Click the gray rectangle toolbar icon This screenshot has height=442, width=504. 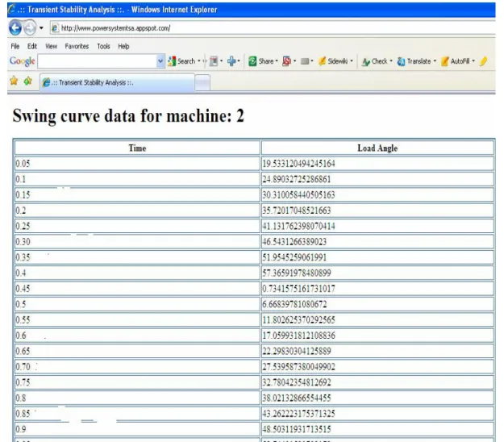(x=305, y=61)
